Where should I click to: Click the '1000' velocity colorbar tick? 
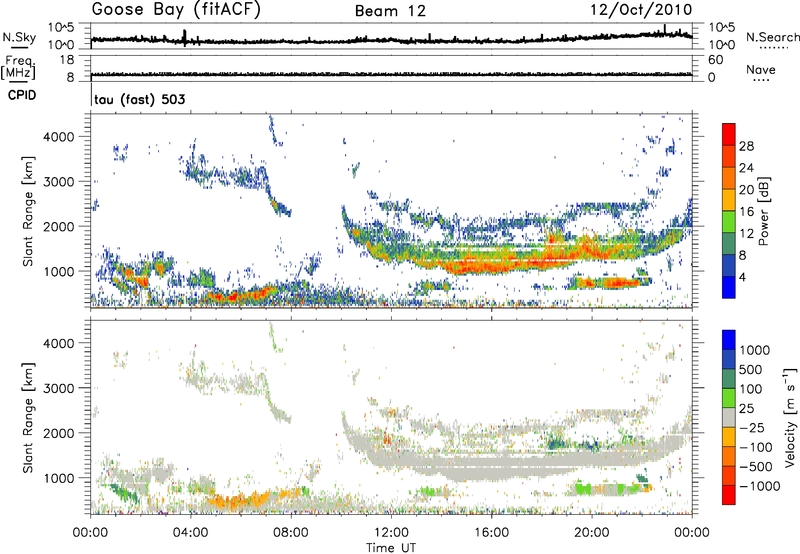point(755,350)
